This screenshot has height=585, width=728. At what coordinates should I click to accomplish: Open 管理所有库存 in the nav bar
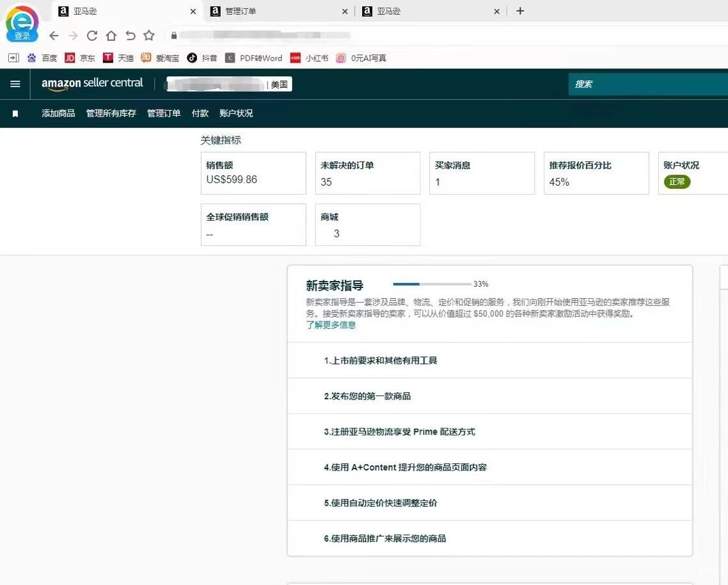[111, 113]
